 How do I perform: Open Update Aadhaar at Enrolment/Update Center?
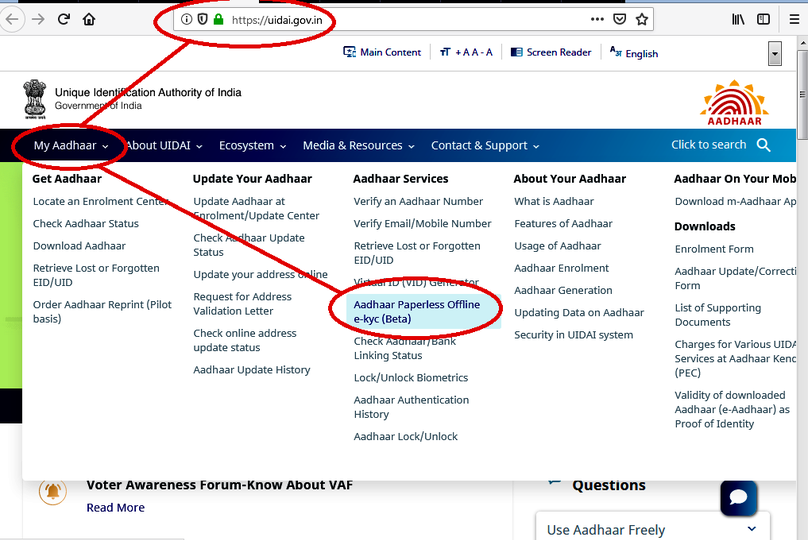pos(256,209)
